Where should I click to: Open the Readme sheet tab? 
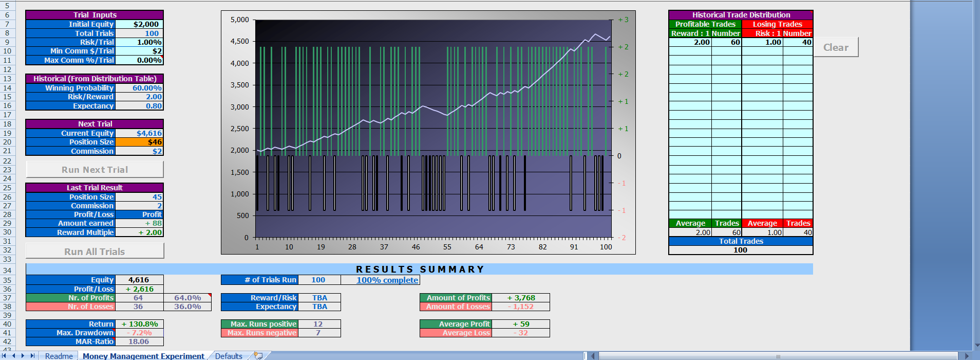point(59,355)
